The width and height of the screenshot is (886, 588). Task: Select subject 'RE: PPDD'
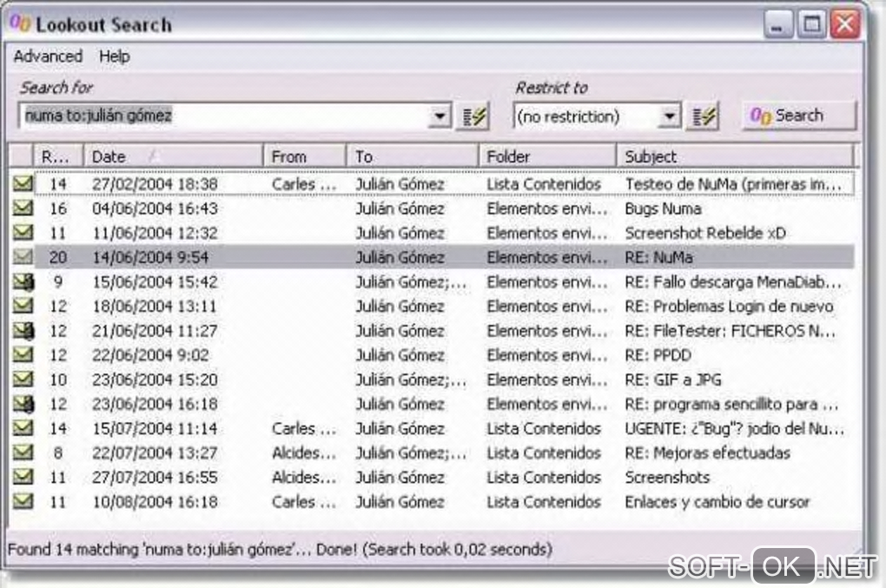click(658, 355)
